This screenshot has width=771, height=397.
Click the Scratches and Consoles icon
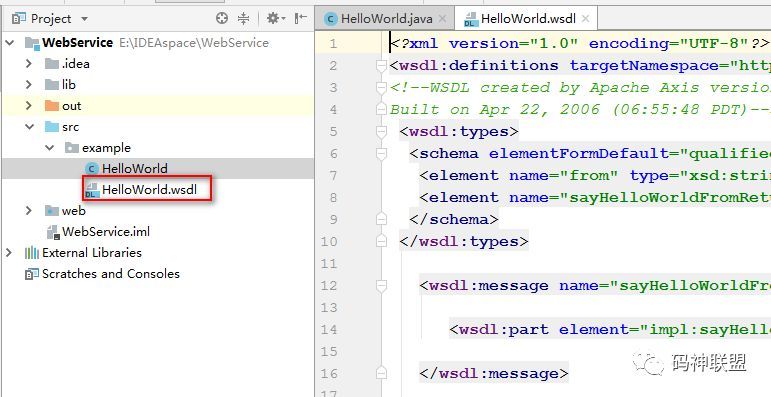31,274
